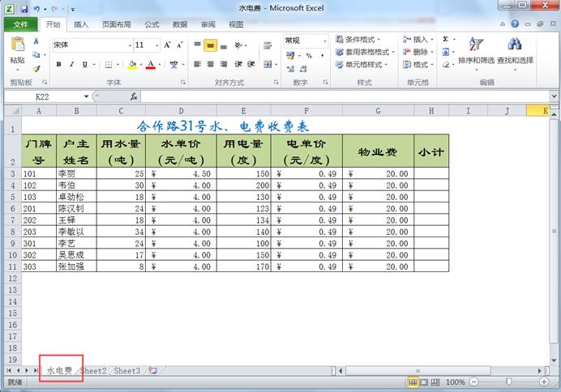Screen dimensions: 561x392
Task: Toggle bold formatting
Action: click(60, 65)
